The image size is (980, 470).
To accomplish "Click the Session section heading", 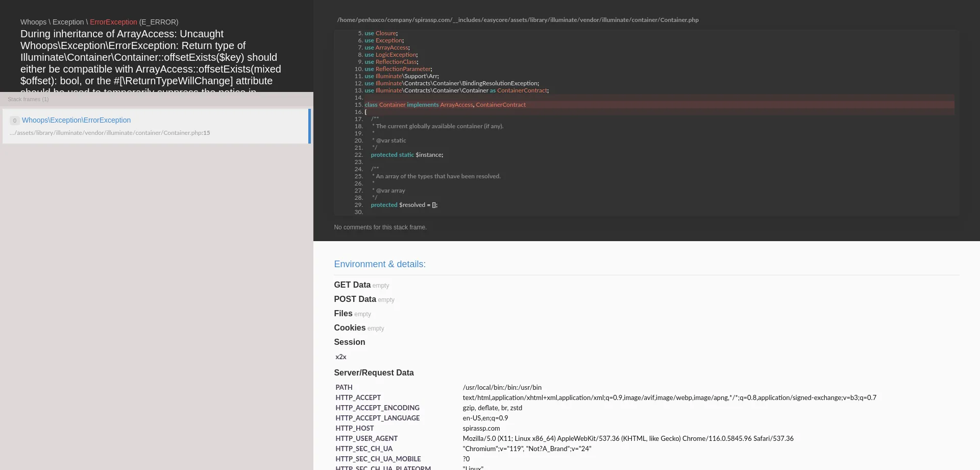I will pos(350,342).
